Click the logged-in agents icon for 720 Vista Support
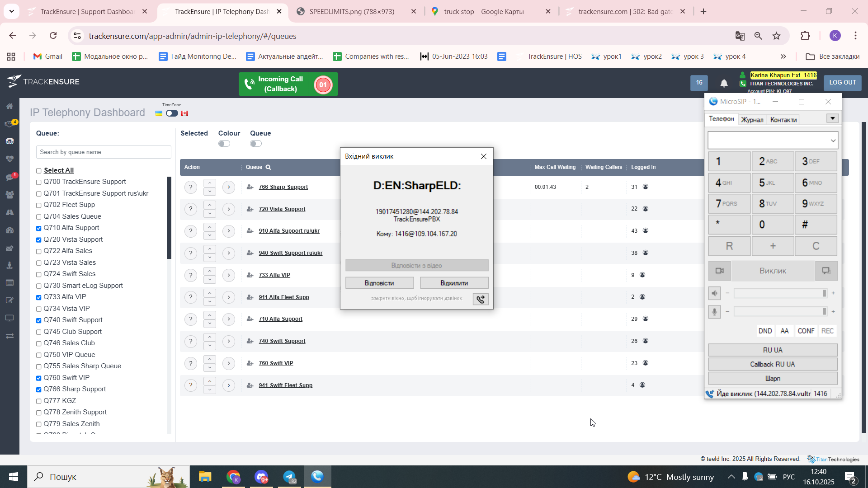This screenshot has width=868, height=488. tap(646, 209)
